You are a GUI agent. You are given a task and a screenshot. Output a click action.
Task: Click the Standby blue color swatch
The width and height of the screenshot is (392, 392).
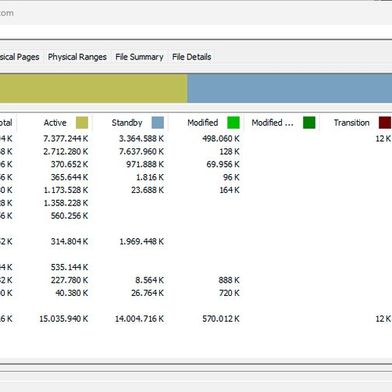158,123
